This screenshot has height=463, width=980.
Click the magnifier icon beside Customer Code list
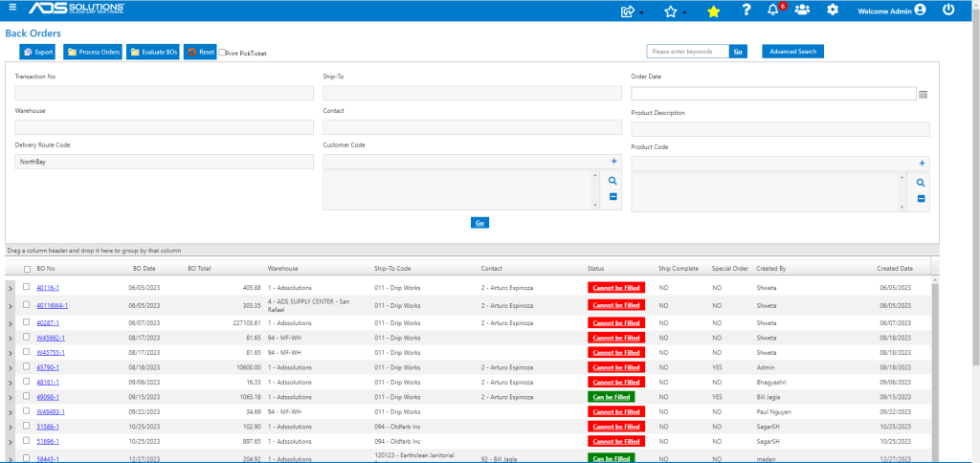click(x=612, y=181)
